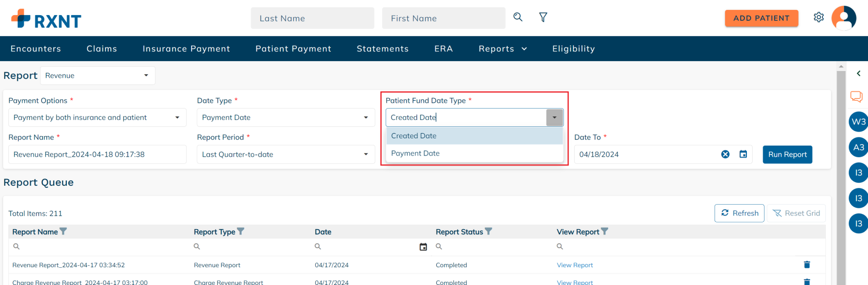
Task: Filter the Report Status column
Action: click(x=489, y=231)
